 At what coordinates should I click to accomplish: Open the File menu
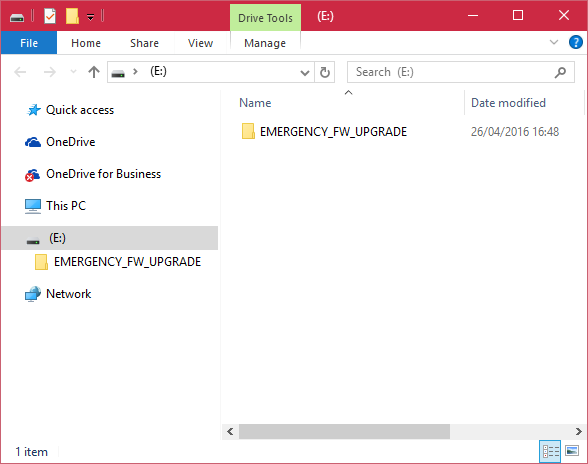(x=29, y=43)
